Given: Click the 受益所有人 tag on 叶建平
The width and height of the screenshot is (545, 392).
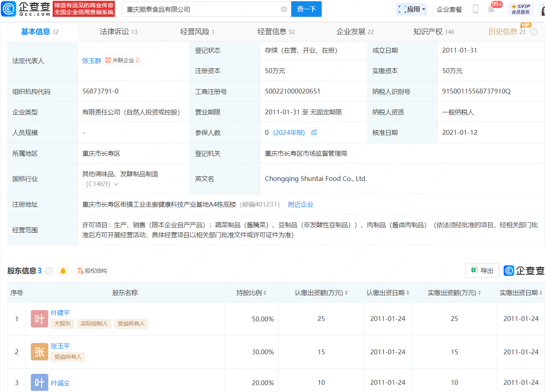Looking at the screenshot, I should pyautogui.click(x=131, y=324).
